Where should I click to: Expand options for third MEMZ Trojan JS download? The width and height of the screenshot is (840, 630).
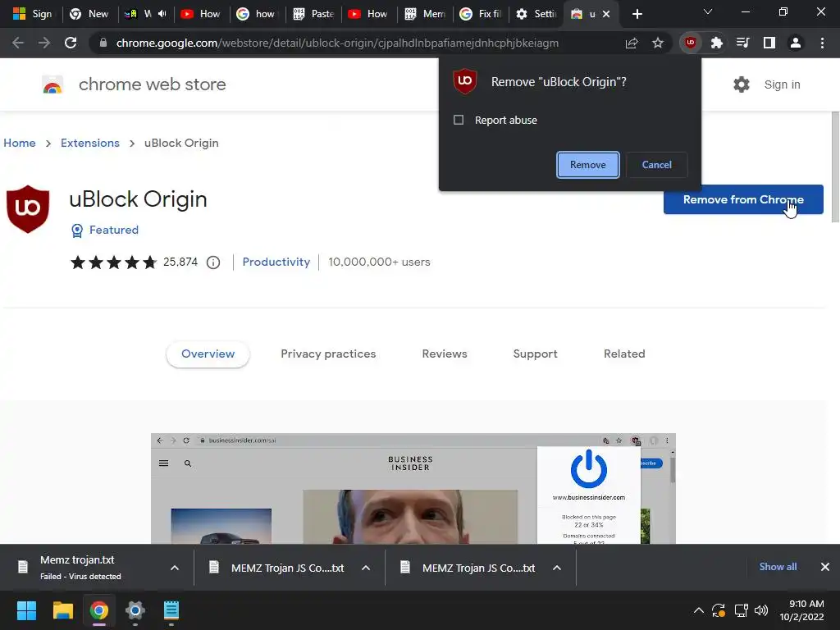coord(557,568)
